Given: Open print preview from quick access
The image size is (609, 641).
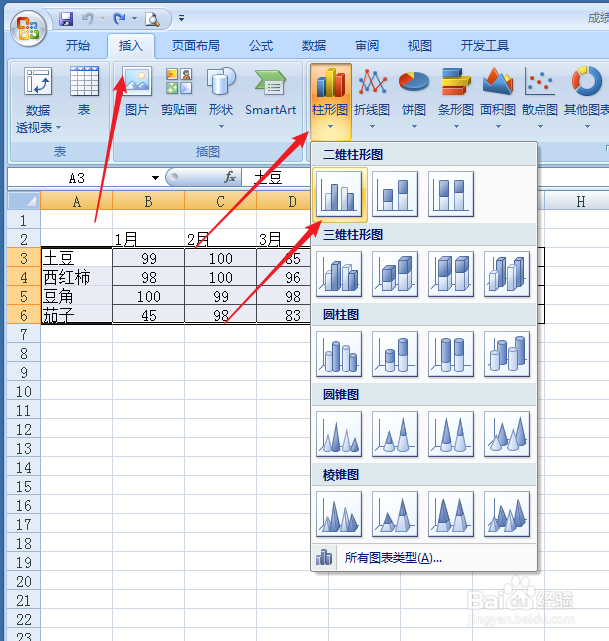Looking at the screenshot, I should [152, 19].
